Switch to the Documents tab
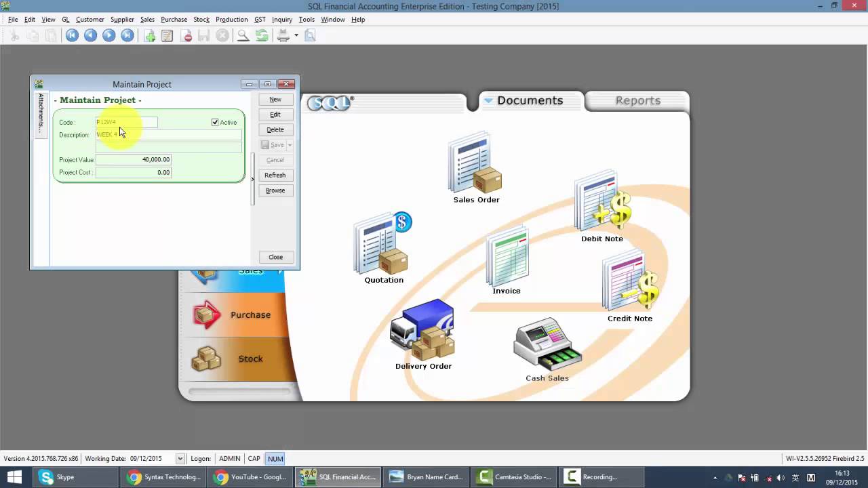The height and width of the screenshot is (488, 868). [530, 100]
